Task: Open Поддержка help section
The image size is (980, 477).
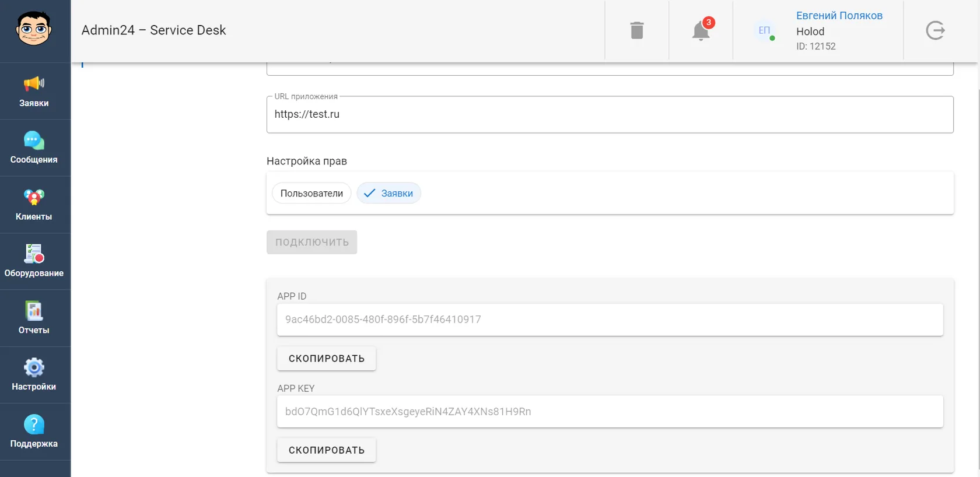Action: (x=34, y=432)
